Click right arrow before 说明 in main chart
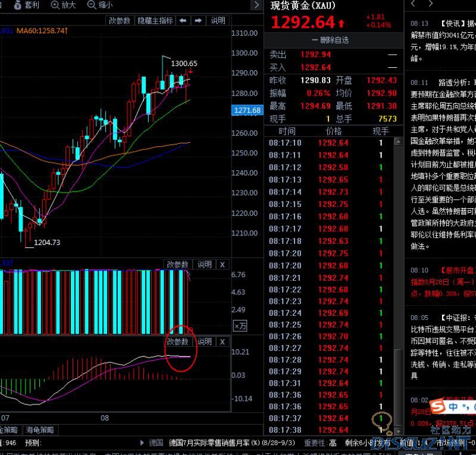476x455 pixels. click(x=198, y=20)
